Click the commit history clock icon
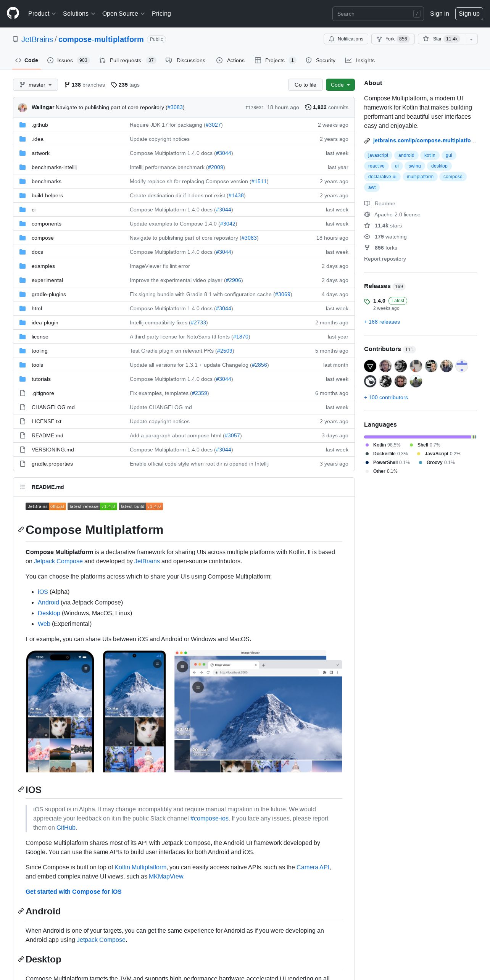Image resolution: width=490 pixels, height=980 pixels. 308,107
